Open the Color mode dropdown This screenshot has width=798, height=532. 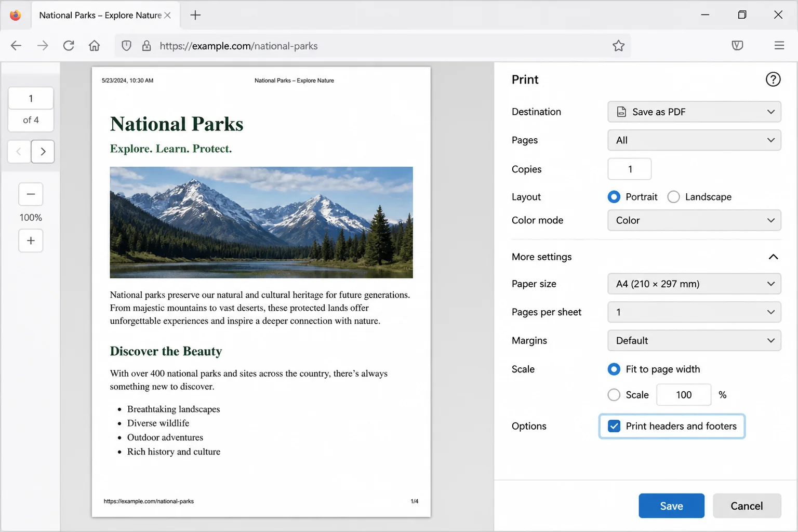[694, 220]
